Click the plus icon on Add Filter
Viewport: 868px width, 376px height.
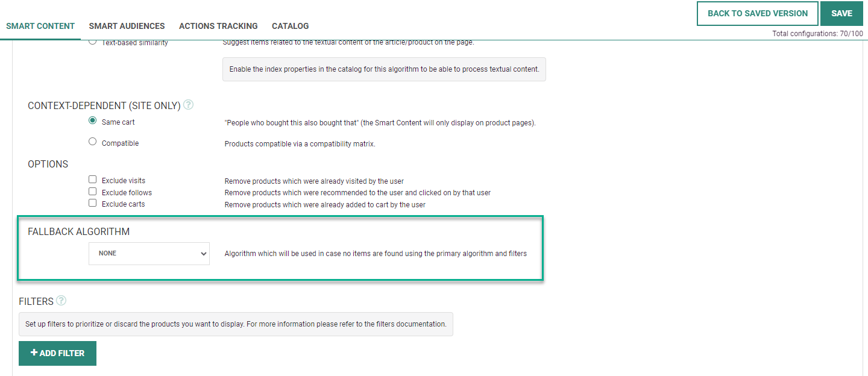click(34, 352)
